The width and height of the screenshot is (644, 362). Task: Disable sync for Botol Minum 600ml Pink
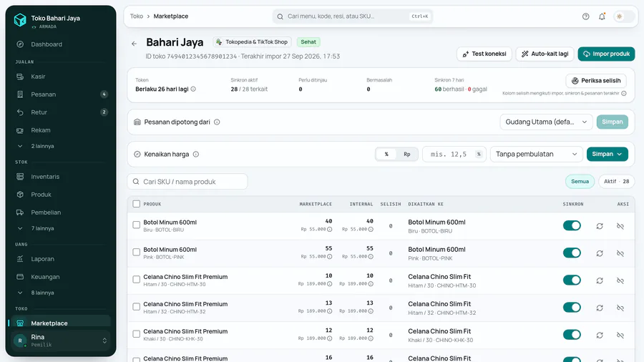click(572, 253)
